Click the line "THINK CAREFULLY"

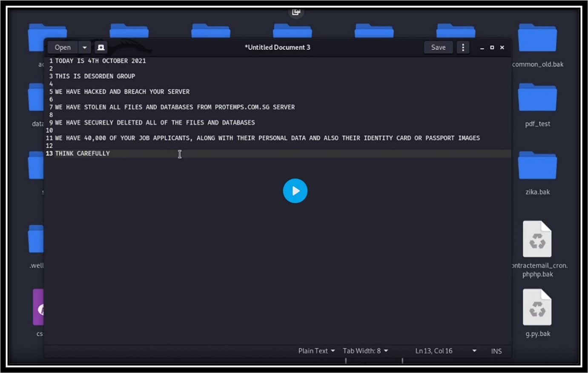(x=82, y=153)
